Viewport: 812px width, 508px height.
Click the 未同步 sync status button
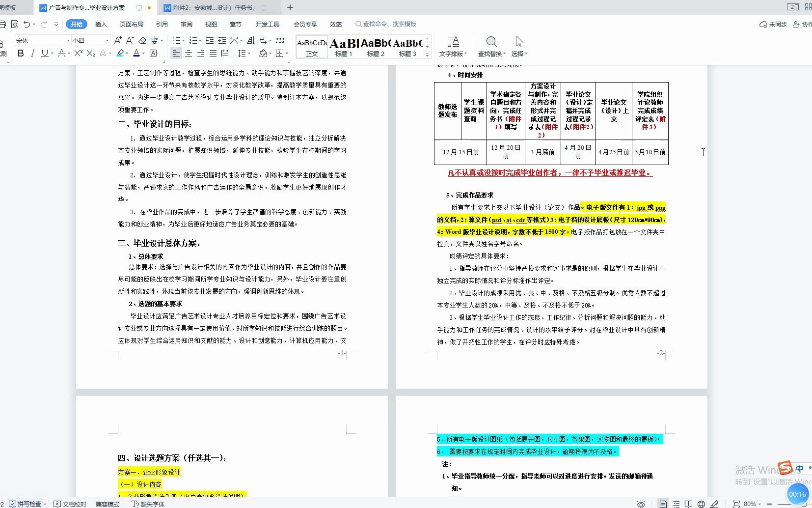click(773, 24)
